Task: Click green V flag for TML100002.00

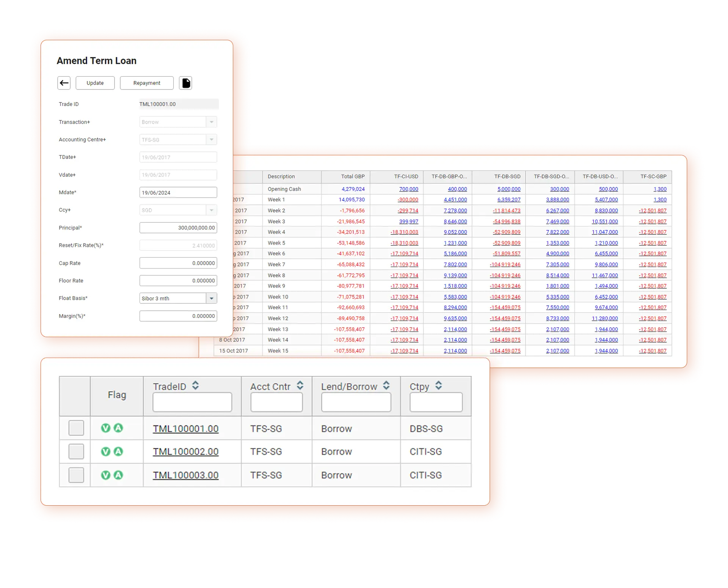Action: tap(106, 451)
